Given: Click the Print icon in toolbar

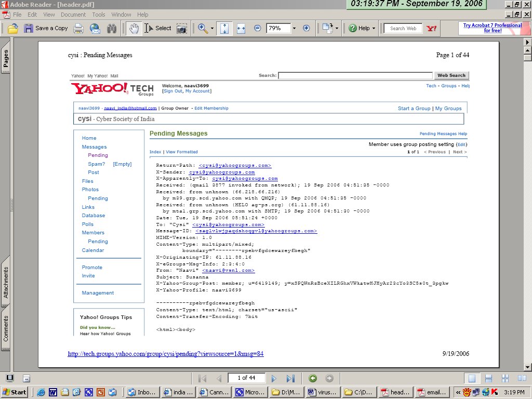Looking at the screenshot, I should click(78, 29).
